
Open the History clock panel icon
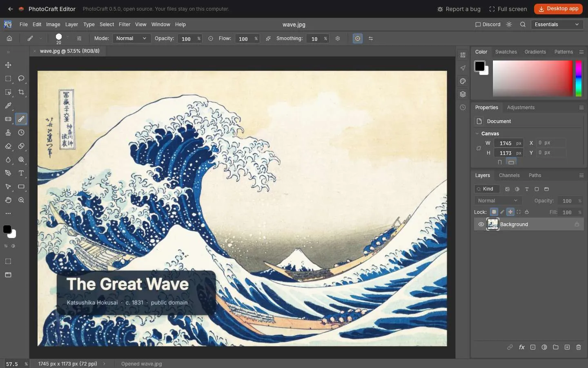tap(463, 108)
